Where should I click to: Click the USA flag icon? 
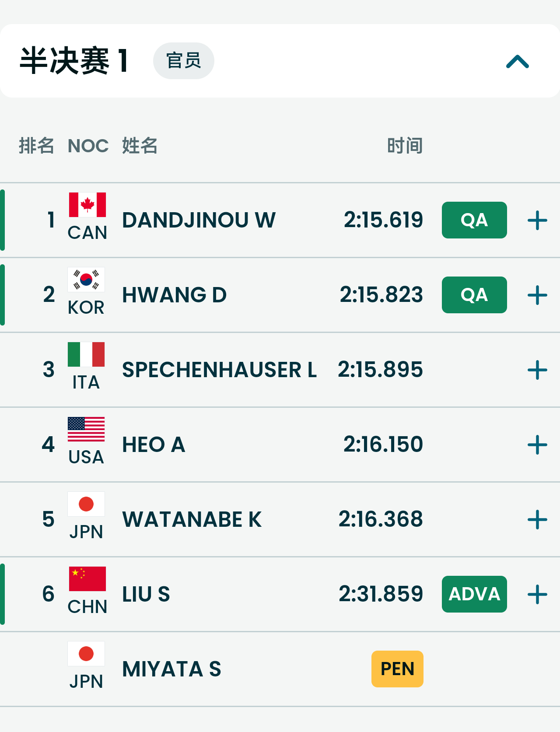coord(86,429)
